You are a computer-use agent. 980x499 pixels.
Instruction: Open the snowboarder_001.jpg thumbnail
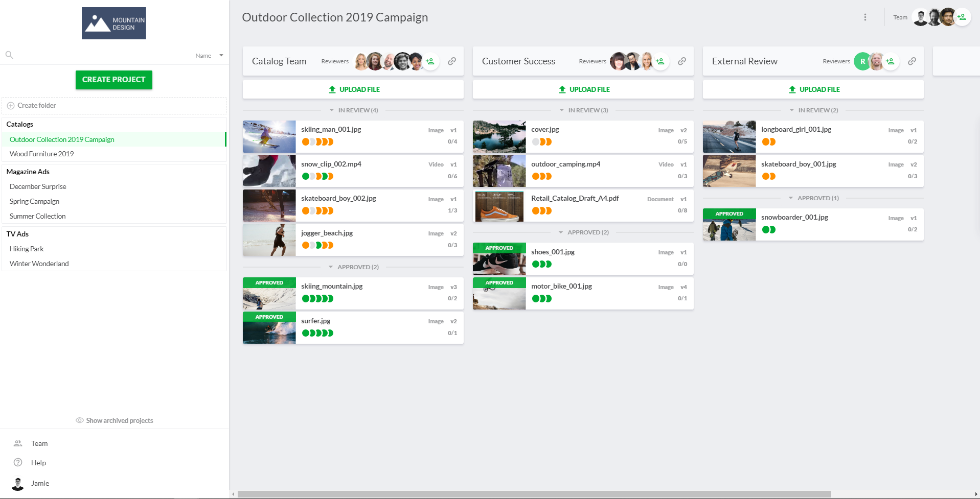tap(730, 225)
